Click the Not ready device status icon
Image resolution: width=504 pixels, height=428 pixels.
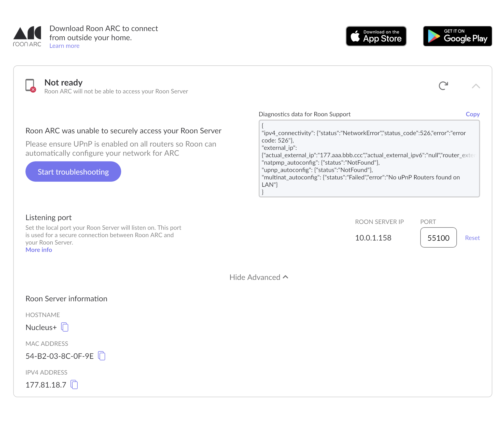pos(30,85)
